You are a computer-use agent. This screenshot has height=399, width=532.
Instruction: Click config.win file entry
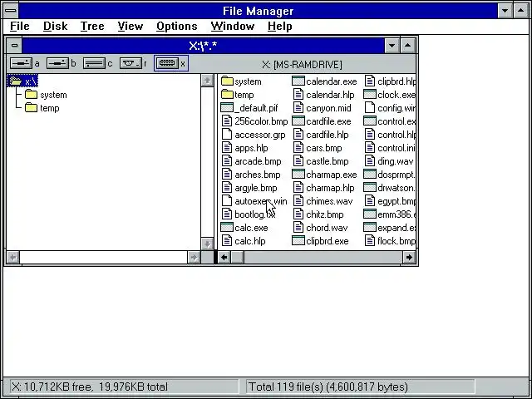(390, 108)
